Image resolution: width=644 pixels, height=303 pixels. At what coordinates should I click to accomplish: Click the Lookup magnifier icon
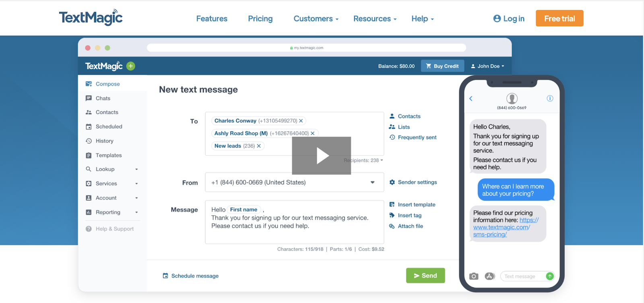[x=89, y=169]
